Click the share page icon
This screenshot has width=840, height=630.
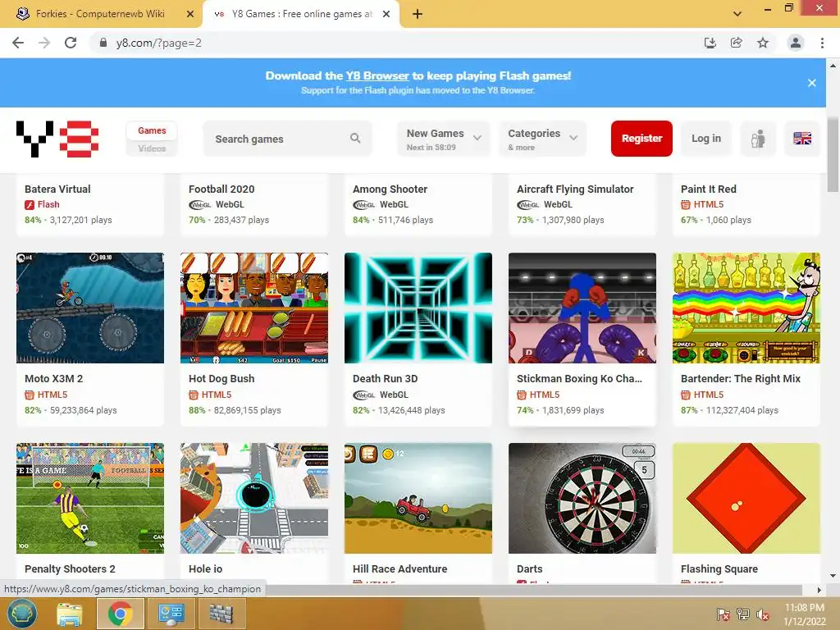(x=736, y=43)
